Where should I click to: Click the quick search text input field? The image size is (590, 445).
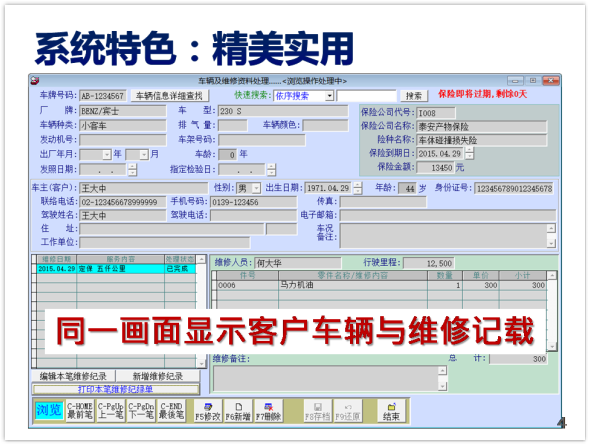tap(366, 96)
